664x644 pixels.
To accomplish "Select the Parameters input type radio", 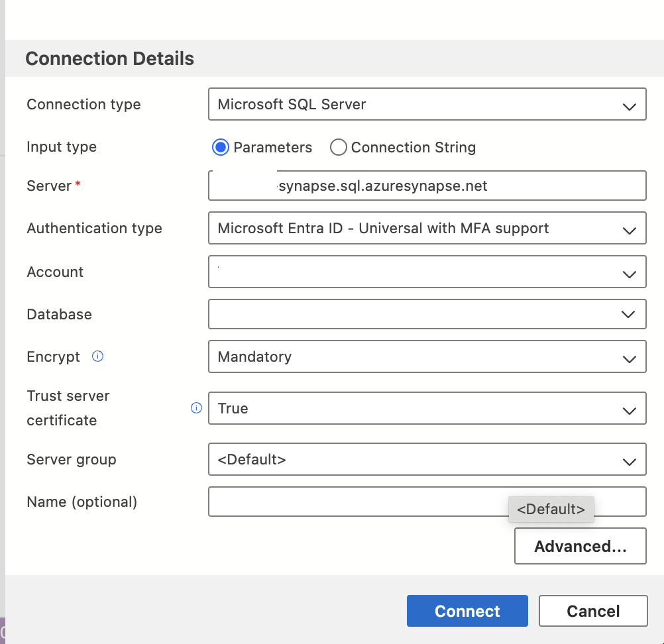I will pyautogui.click(x=221, y=147).
